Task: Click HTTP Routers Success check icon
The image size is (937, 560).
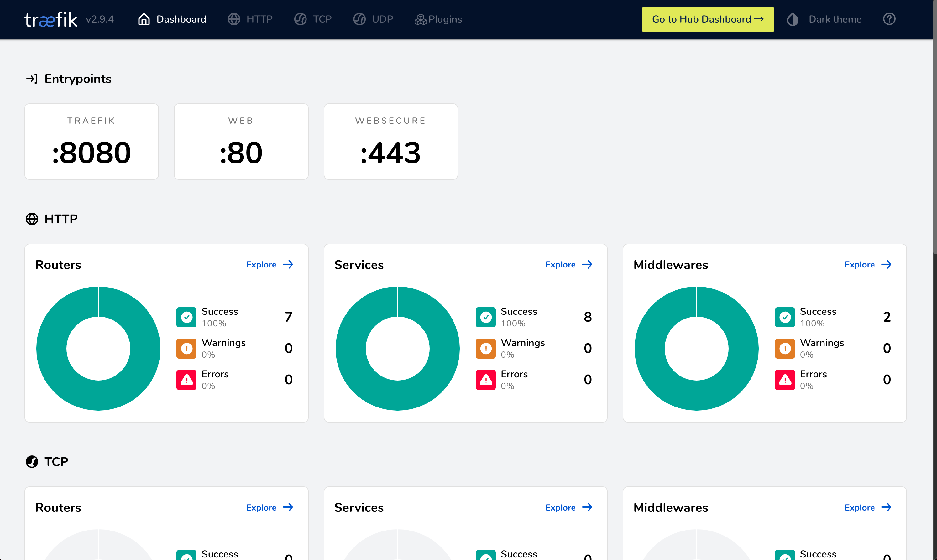Action: pyautogui.click(x=186, y=317)
